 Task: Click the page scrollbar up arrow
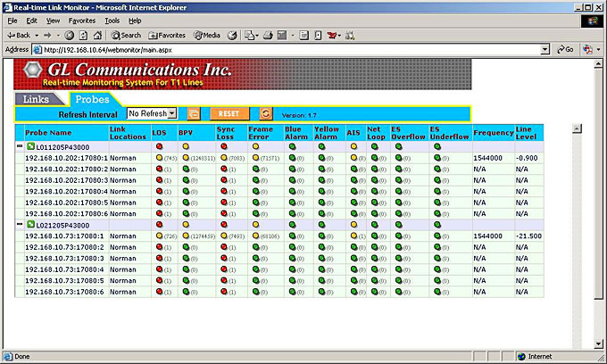(598, 64)
